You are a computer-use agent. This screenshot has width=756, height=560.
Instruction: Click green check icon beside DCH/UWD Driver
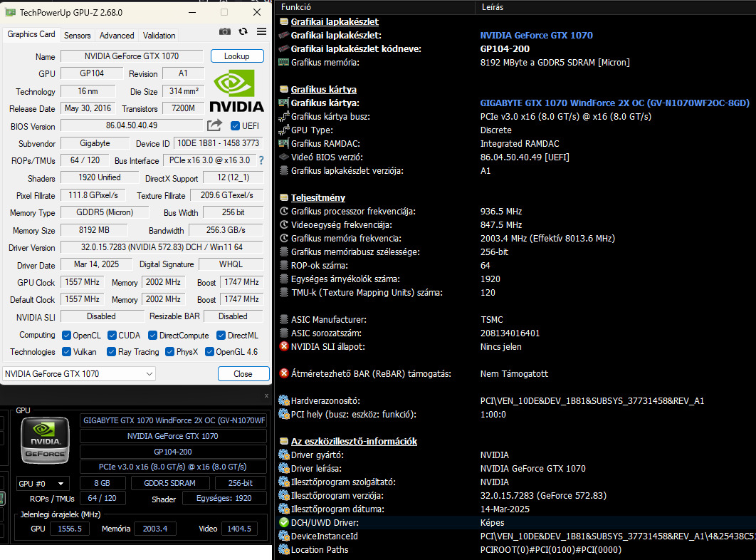284,522
